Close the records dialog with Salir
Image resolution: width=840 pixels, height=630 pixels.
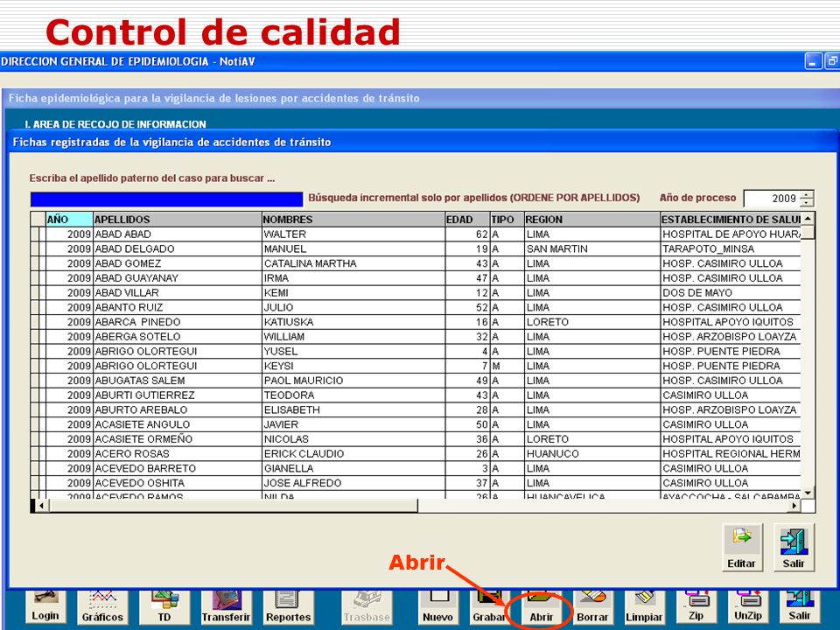(794, 548)
